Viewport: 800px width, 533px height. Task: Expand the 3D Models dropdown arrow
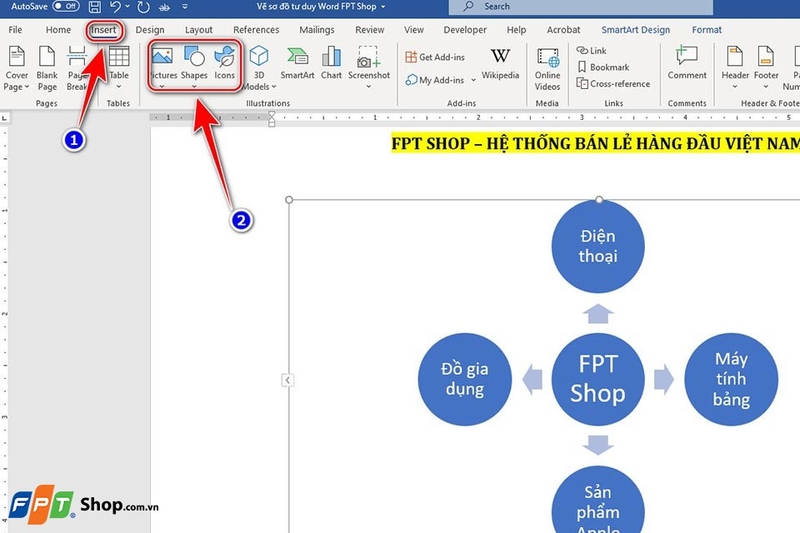274,87
